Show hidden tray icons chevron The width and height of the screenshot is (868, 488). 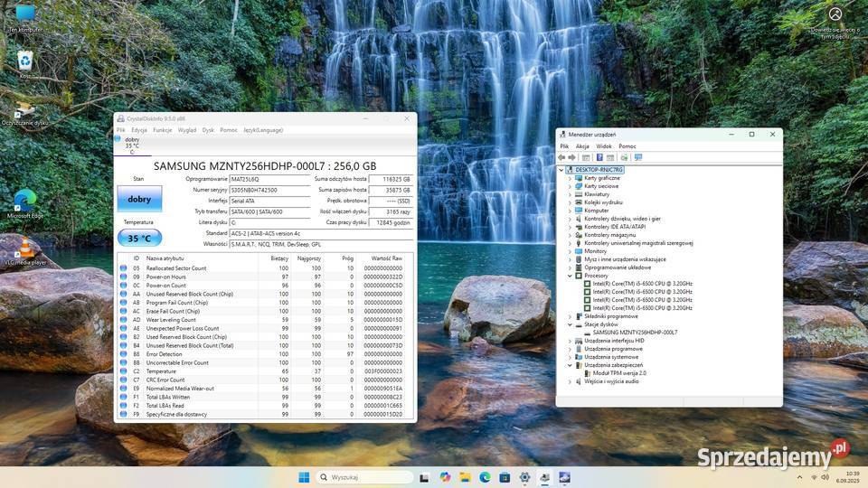tap(799, 477)
